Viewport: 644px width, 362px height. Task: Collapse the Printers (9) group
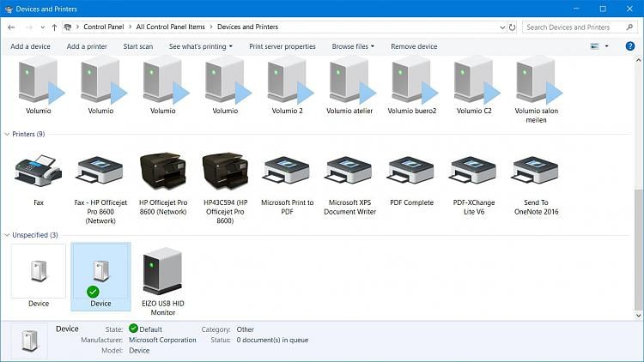[x=8, y=135]
